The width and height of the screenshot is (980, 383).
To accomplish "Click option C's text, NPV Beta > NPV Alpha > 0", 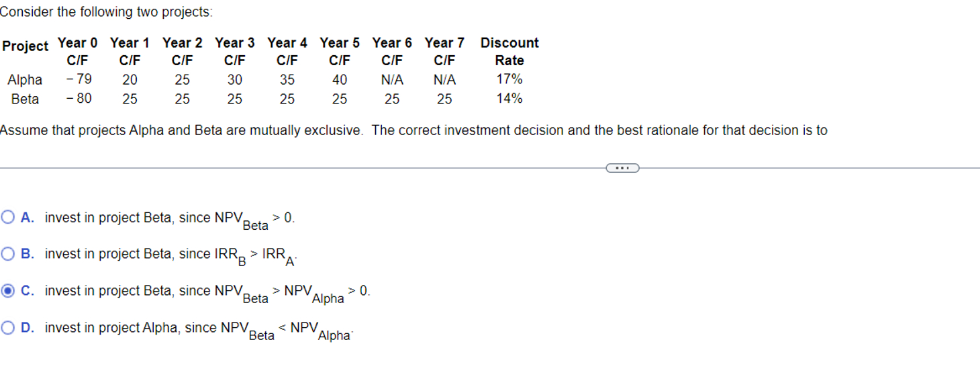I will [207, 292].
